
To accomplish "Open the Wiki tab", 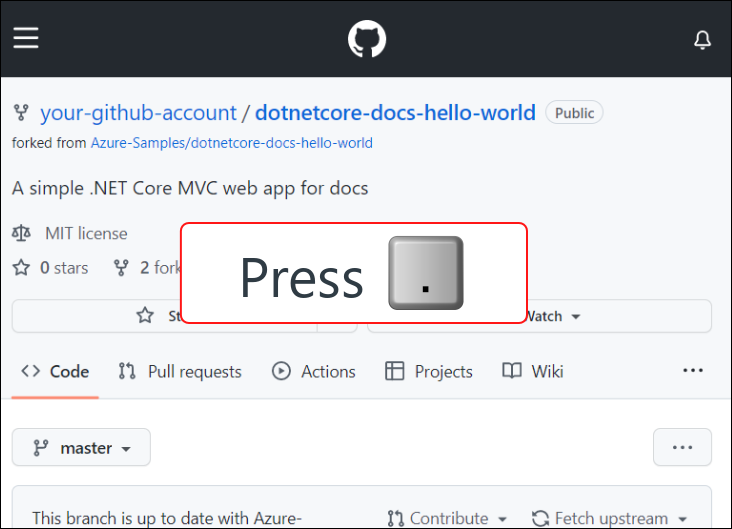I will coord(533,372).
